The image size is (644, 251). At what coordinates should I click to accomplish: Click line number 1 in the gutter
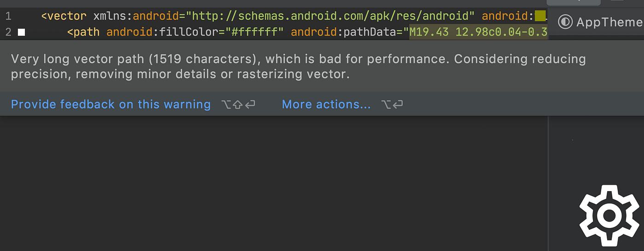tap(8, 17)
